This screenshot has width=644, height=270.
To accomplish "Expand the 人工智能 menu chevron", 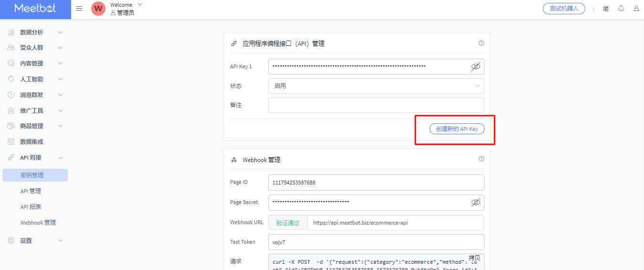I will (60, 79).
